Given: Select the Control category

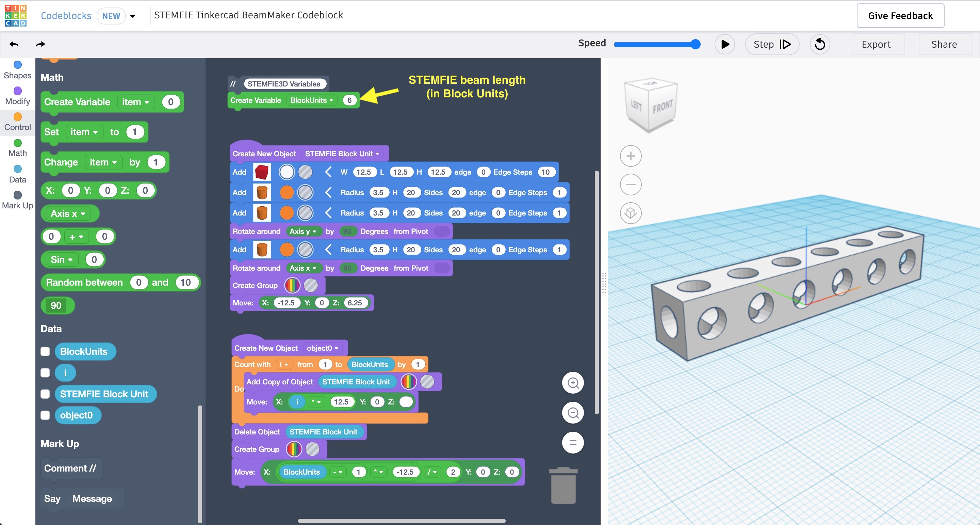Looking at the screenshot, I should [17, 122].
